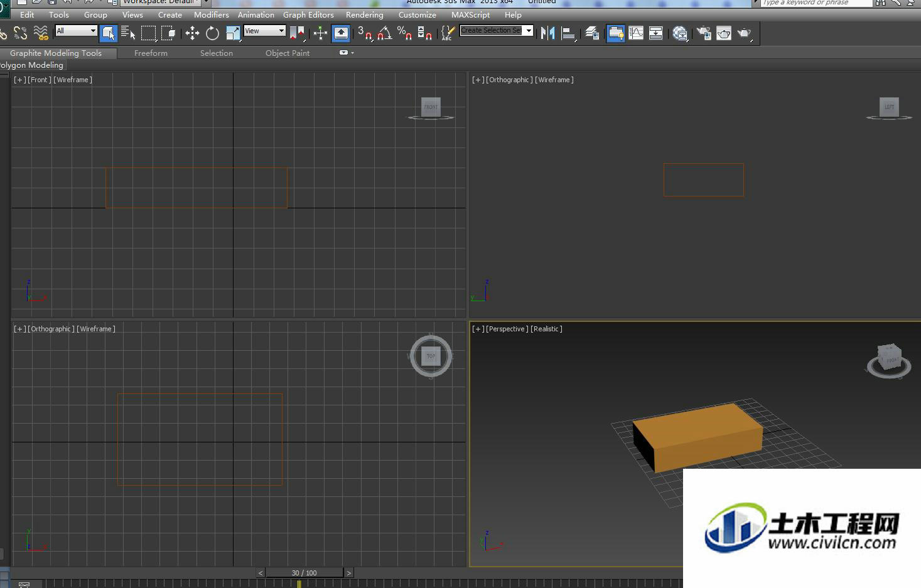Activate Bind to Space Warp tool
921x588 pixels.
pyautogui.click(x=41, y=33)
